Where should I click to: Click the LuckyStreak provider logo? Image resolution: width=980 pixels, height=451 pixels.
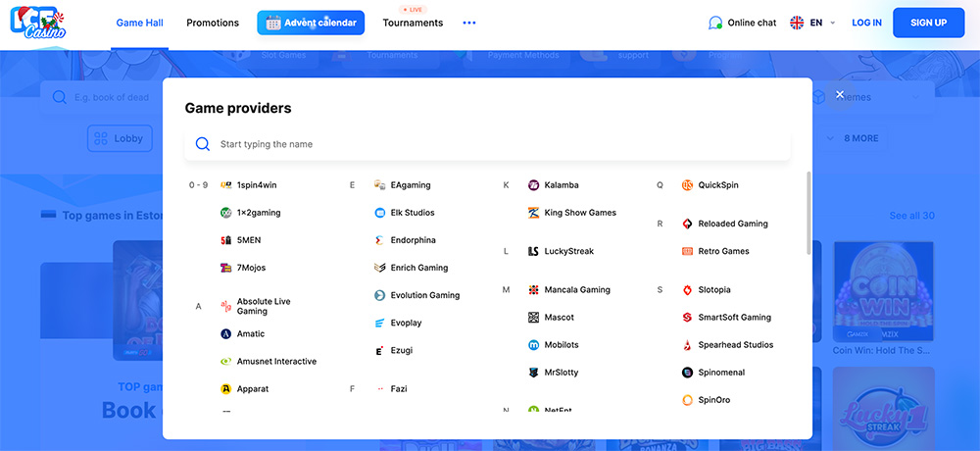pyautogui.click(x=533, y=251)
